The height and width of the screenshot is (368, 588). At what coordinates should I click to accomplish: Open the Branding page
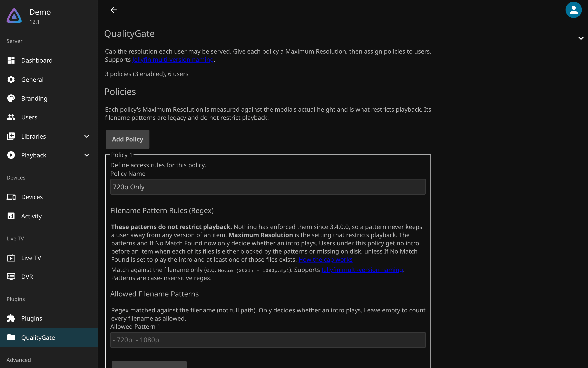49,98
